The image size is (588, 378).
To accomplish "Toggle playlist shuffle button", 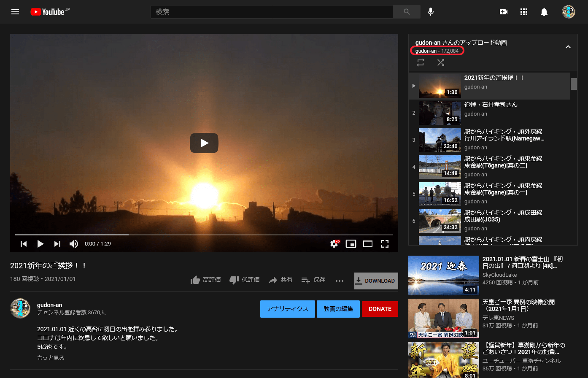I will (x=441, y=62).
